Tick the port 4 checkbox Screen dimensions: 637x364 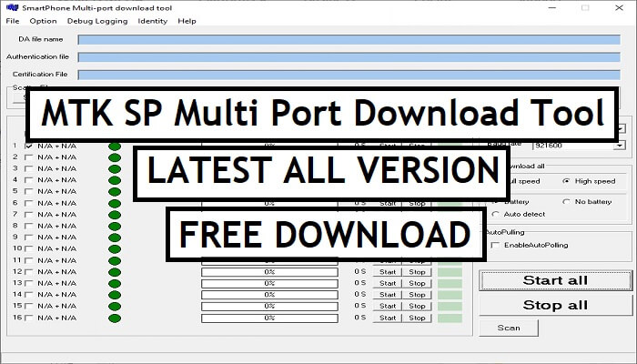29,180
